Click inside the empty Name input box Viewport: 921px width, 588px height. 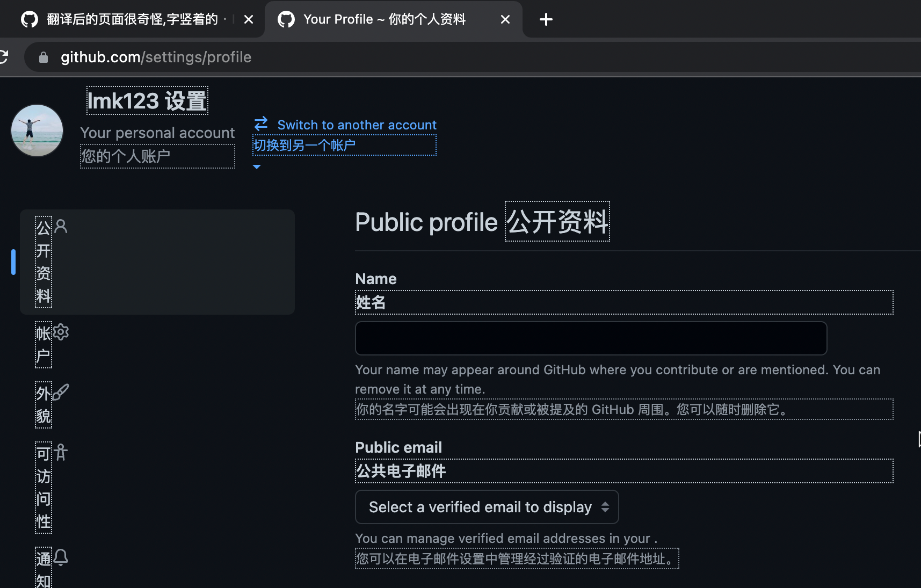[x=590, y=338]
